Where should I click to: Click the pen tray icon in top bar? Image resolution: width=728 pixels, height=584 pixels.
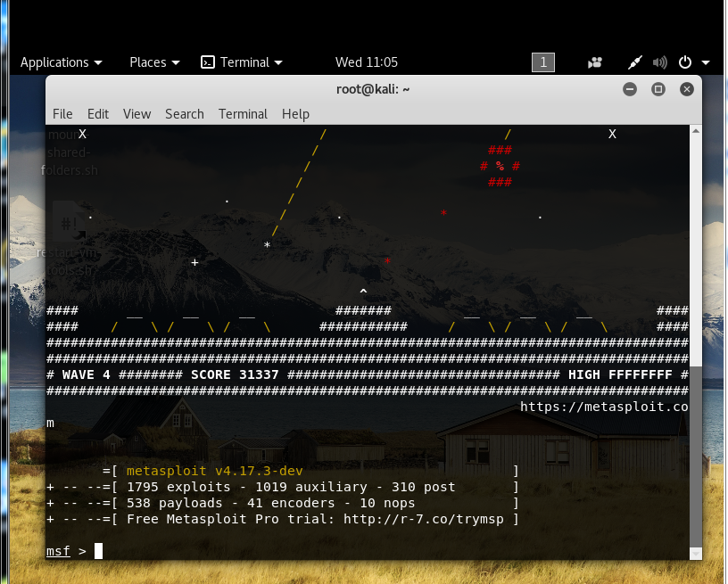634,62
